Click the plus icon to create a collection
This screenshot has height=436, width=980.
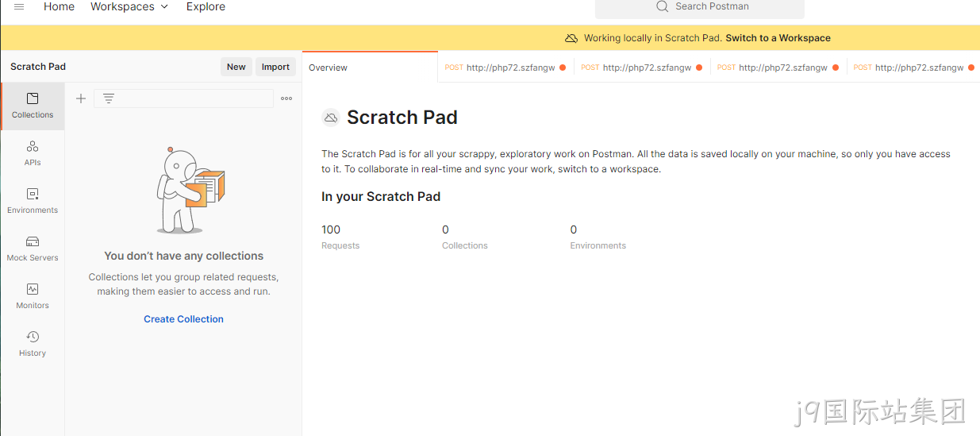pyautogui.click(x=81, y=98)
